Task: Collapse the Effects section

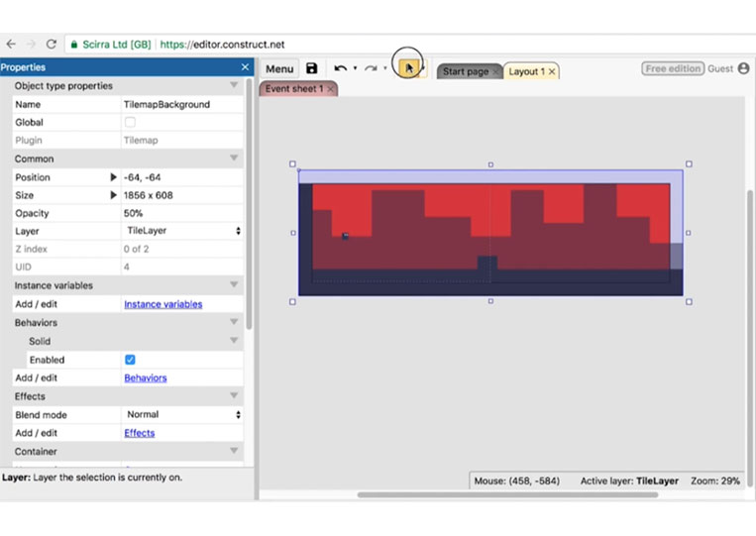Action: (234, 395)
